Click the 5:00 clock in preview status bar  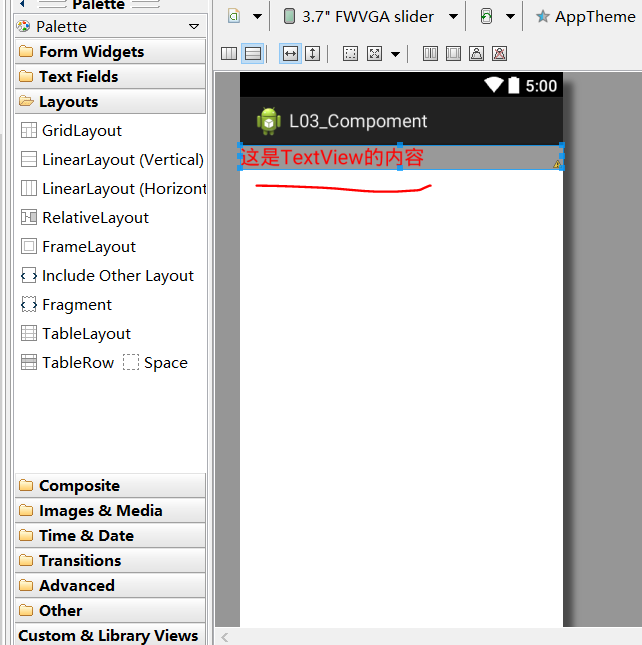541,86
